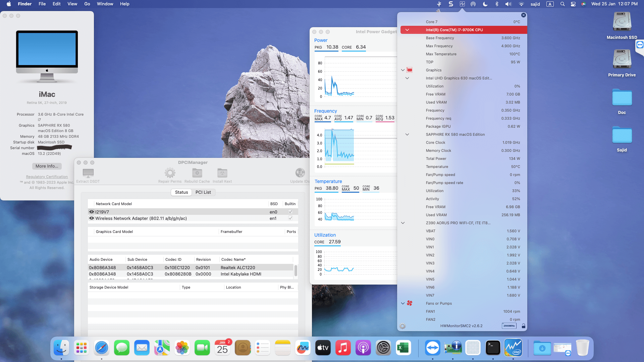Viewport: 644px width, 362px height.
Task: Toggle Builtin checkbox for I219V7
Action: (290, 212)
